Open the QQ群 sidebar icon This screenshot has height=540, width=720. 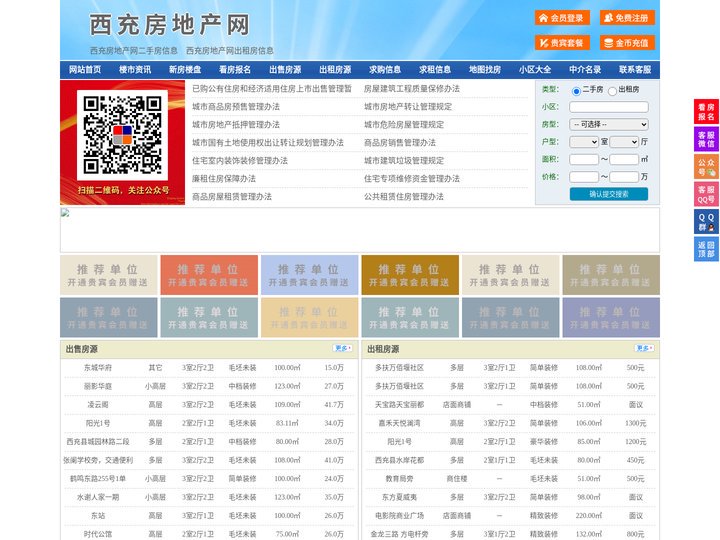706,222
